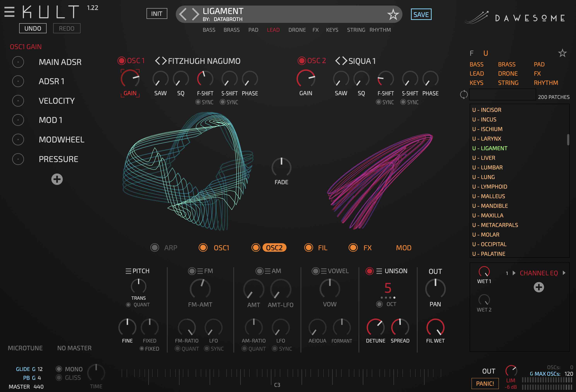576x392 pixels.
Task: Toggle OSC 1 power button
Action: (121, 61)
